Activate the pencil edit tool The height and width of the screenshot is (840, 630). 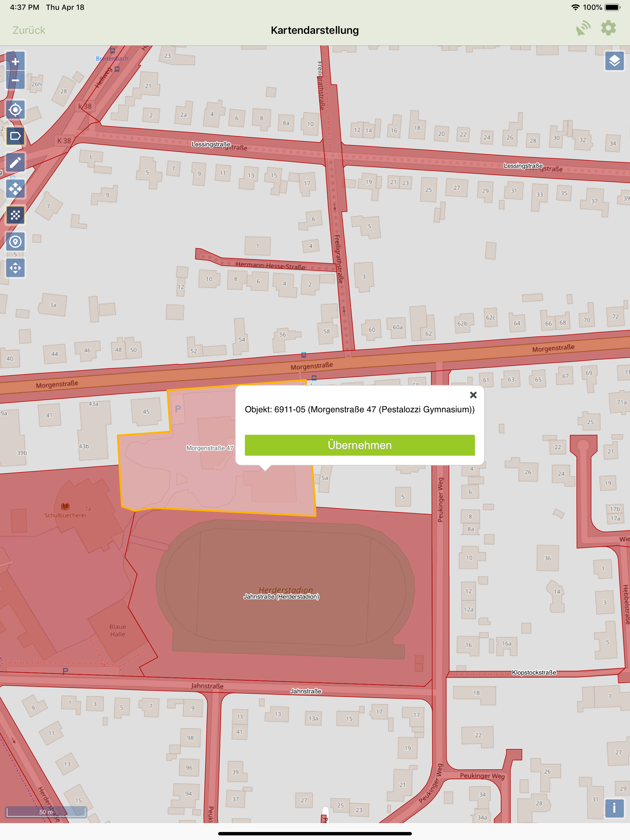tap(15, 163)
